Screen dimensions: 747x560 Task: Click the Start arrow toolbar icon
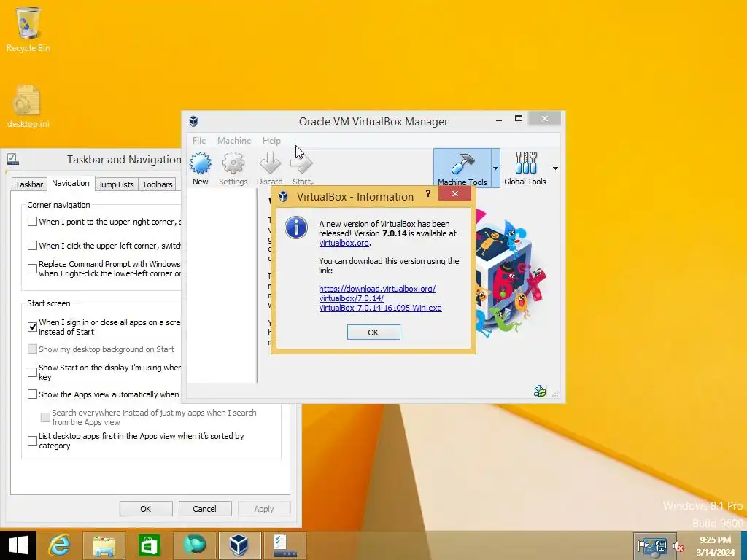coord(302,168)
